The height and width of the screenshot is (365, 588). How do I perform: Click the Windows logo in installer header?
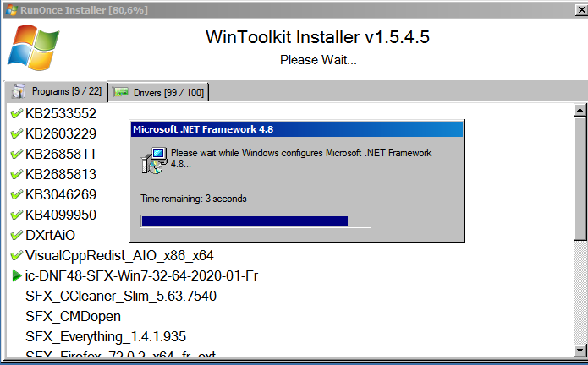33,46
